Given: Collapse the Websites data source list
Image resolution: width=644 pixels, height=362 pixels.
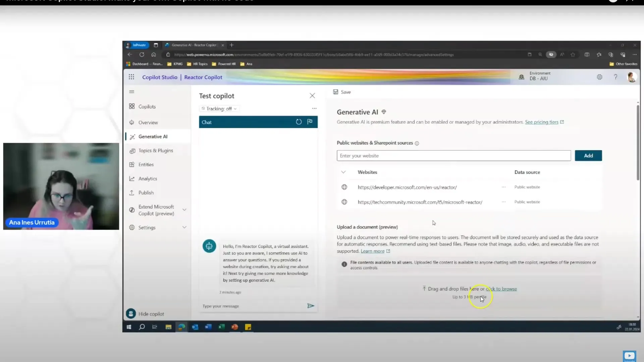Looking at the screenshot, I should [344, 172].
